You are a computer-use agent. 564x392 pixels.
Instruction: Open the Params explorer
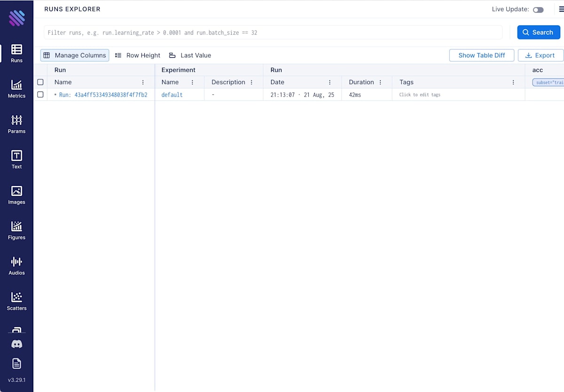pyautogui.click(x=16, y=124)
